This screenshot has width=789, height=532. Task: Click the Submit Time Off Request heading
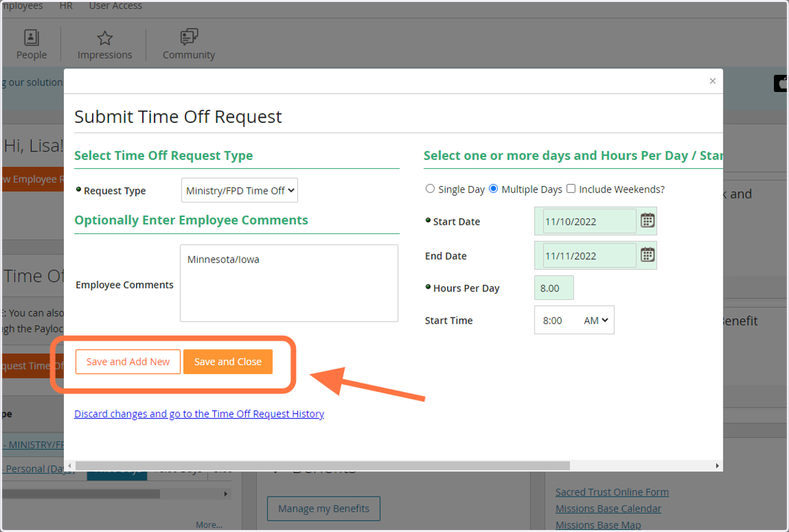click(178, 117)
